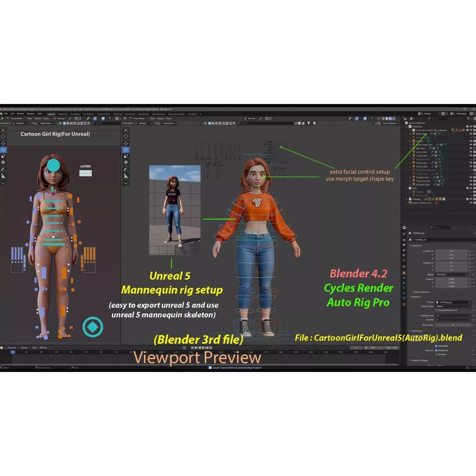The width and height of the screenshot is (476, 476).
Task: Open the Output properties tab
Action: 404,245
